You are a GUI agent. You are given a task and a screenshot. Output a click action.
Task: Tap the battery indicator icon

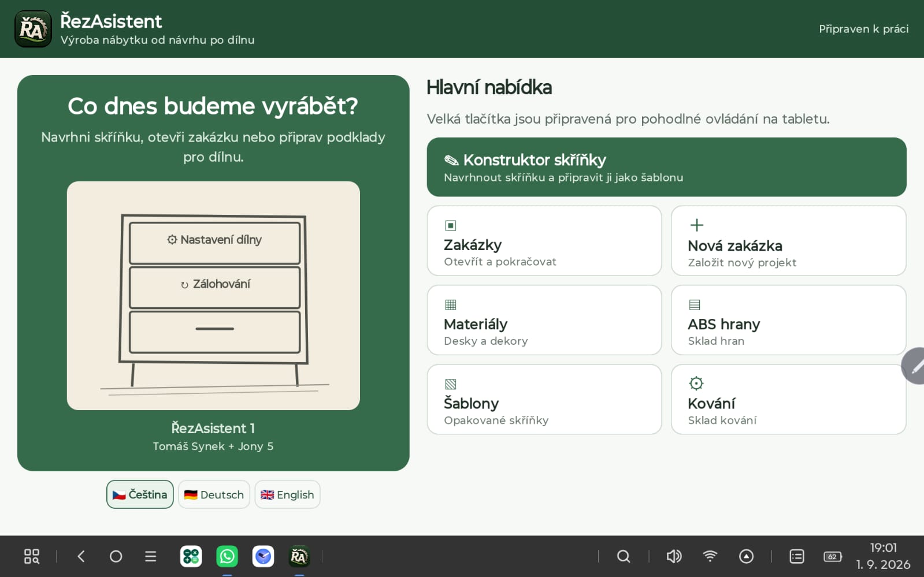[833, 557]
